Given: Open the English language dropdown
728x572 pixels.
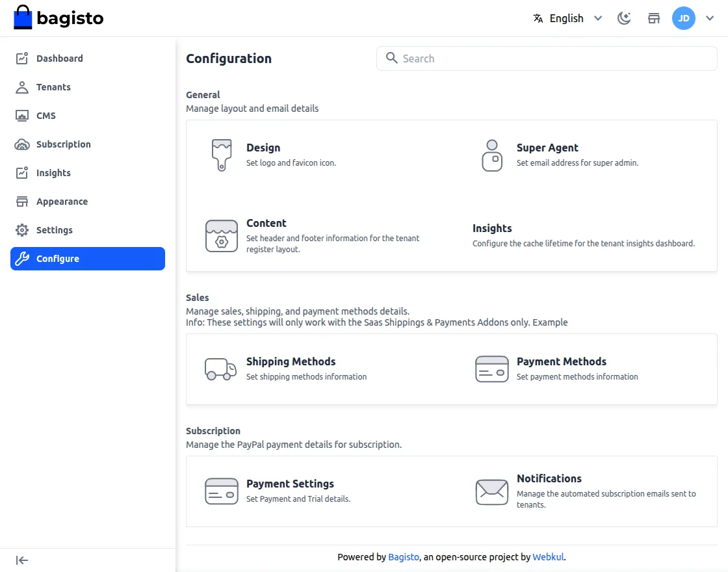Looking at the screenshot, I should point(567,18).
